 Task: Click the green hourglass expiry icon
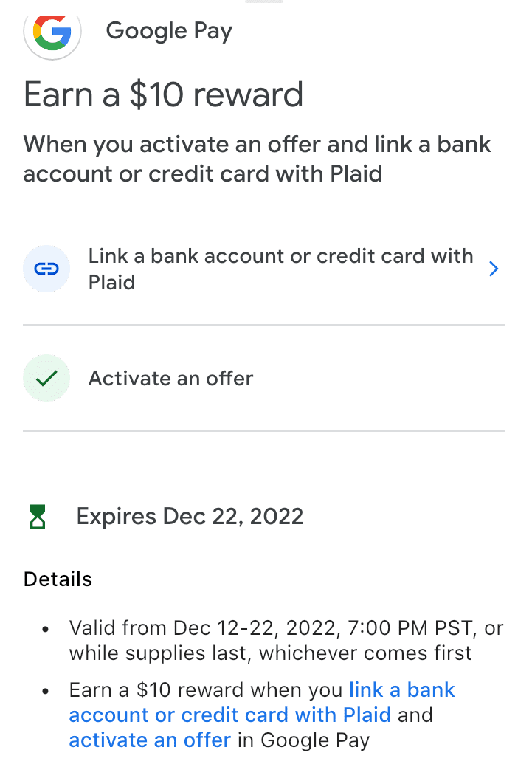tap(38, 517)
